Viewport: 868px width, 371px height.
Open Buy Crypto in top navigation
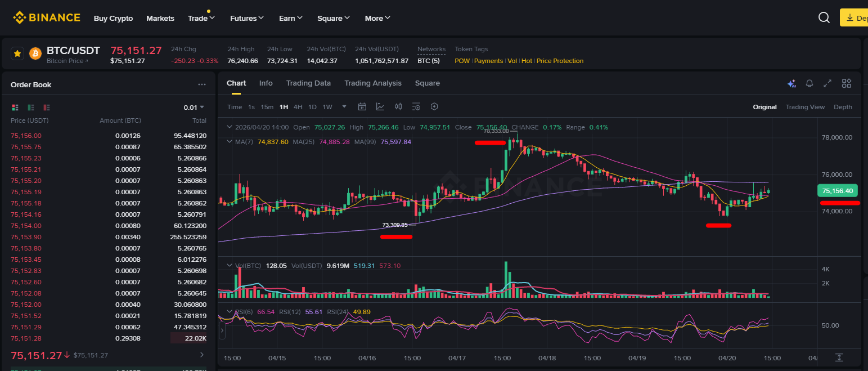[113, 18]
